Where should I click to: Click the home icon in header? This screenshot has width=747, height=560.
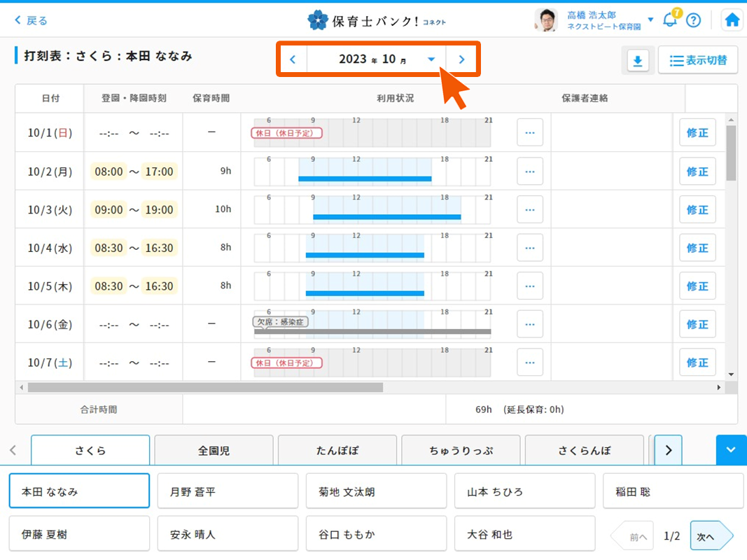(x=732, y=20)
